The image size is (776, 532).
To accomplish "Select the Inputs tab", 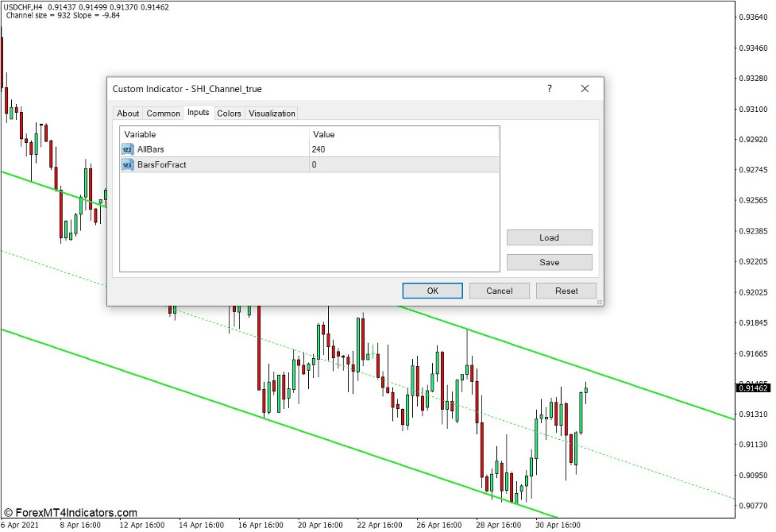I will (x=198, y=114).
